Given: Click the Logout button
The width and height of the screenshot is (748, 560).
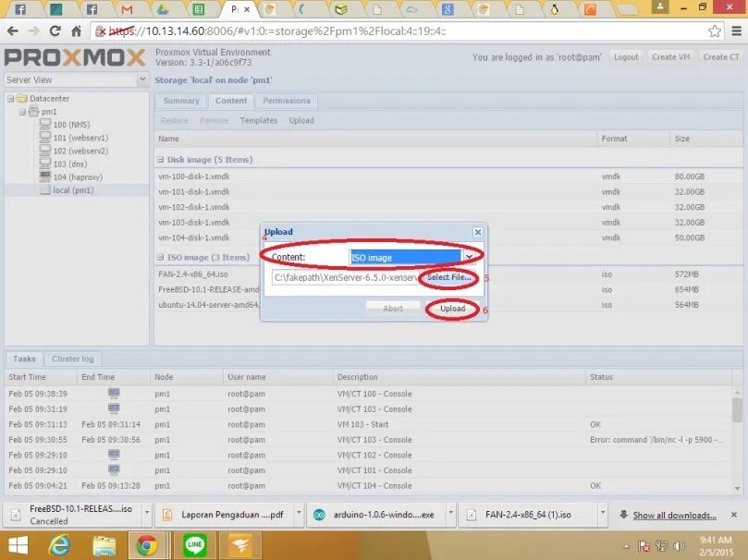Looking at the screenshot, I should 626,57.
